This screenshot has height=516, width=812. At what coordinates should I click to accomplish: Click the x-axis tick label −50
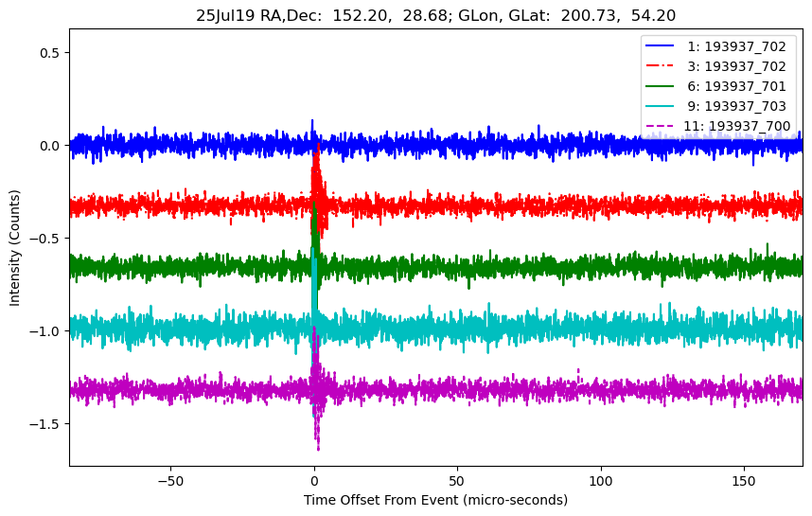(x=170, y=479)
